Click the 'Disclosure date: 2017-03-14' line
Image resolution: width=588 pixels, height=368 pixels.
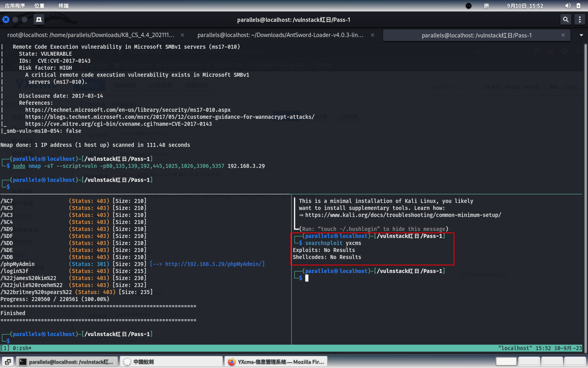[x=61, y=96]
